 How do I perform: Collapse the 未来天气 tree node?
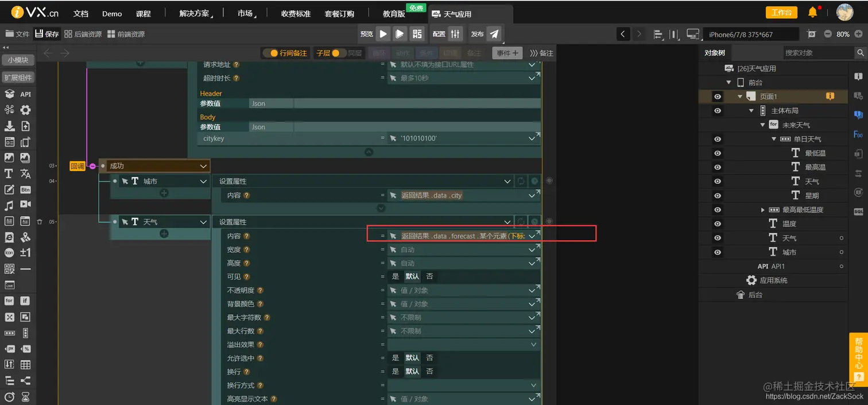762,125
